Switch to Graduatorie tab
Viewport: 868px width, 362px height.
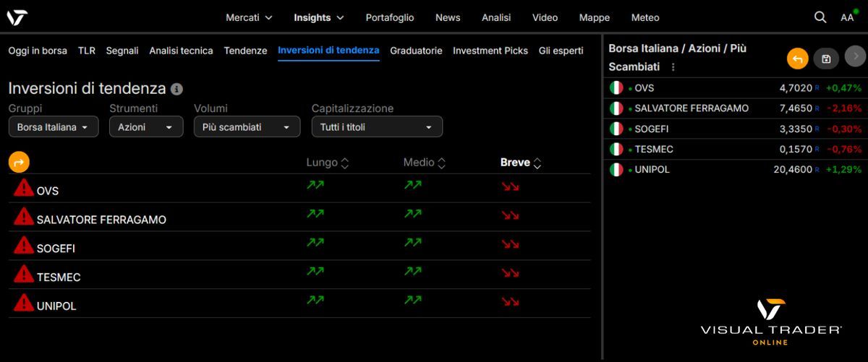pos(416,51)
